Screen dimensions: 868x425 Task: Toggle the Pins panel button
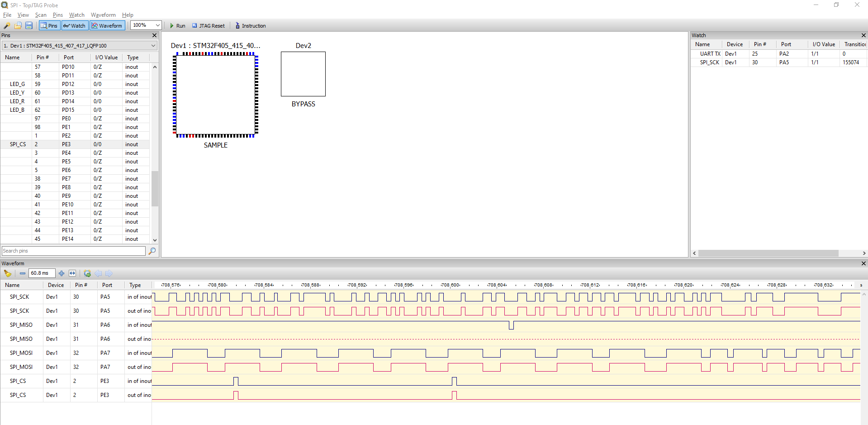click(x=49, y=25)
